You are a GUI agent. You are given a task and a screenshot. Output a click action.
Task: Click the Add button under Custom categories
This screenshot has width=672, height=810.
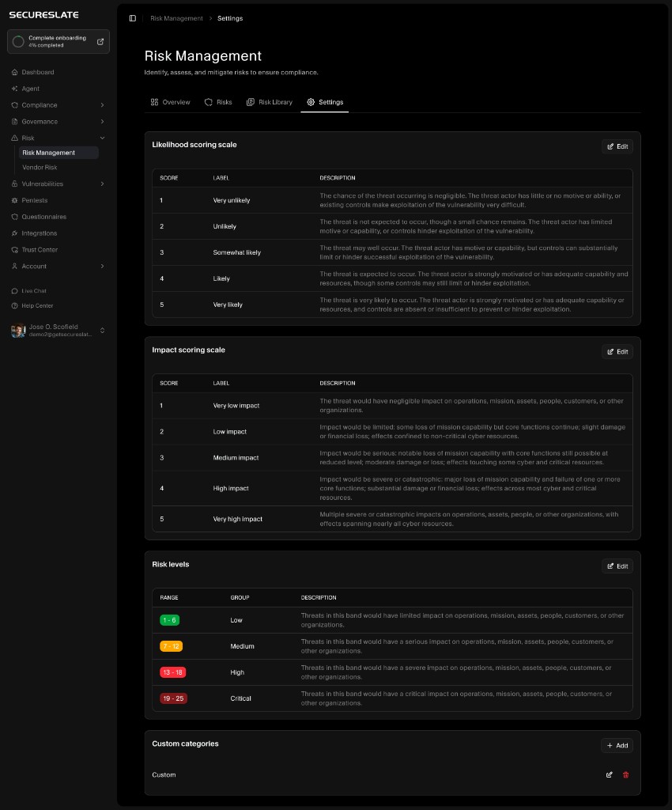pyautogui.click(x=616, y=745)
